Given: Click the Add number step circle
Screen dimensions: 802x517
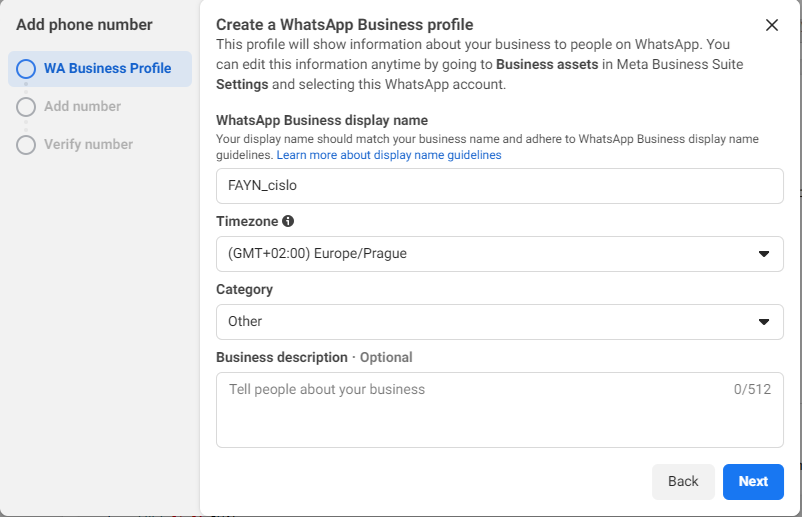Looking at the screenshot, I should click(26, 107).
